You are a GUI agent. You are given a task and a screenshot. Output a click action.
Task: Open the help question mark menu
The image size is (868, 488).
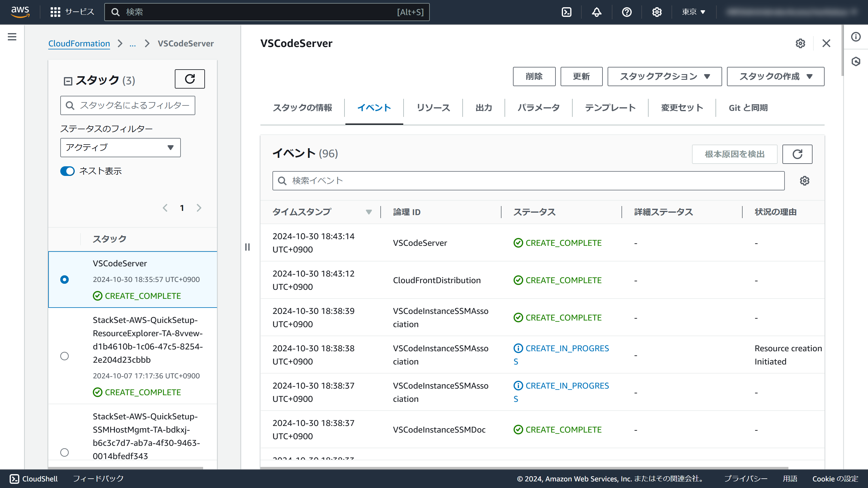626,12
